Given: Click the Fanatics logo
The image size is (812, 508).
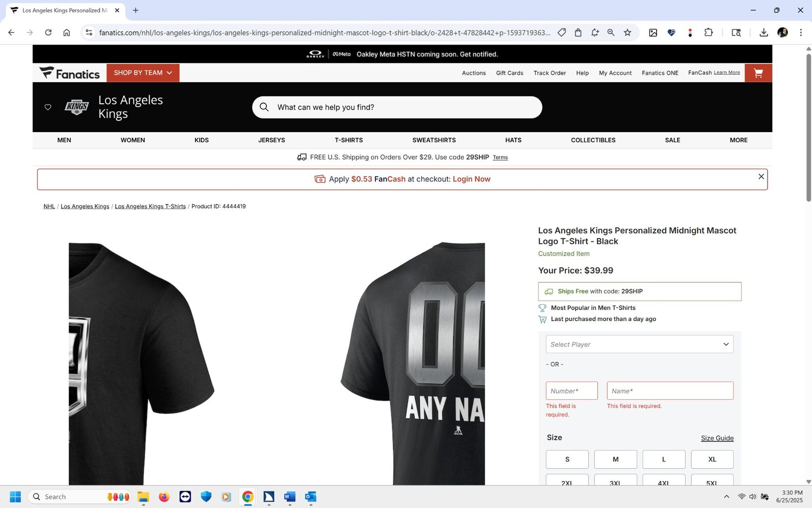Looking at the screenshot, I should (70, 73).
